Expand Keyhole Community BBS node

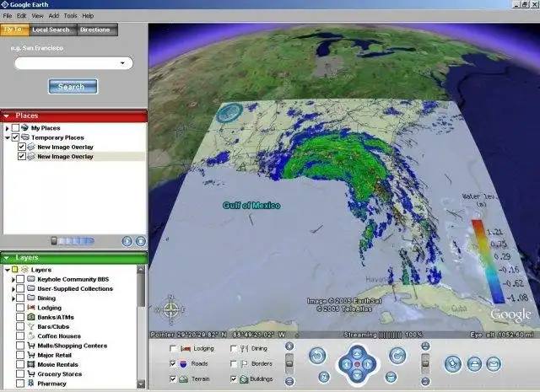click(13, 279)
